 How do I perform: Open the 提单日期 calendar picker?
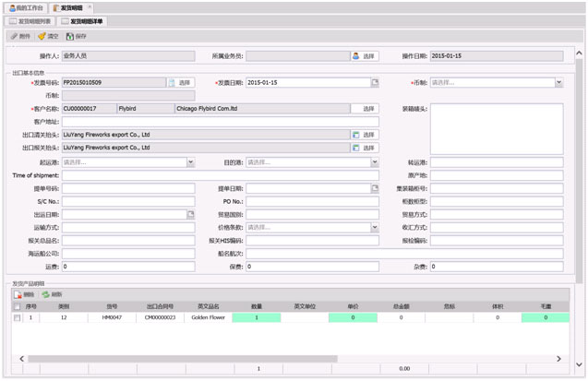coord(375,188)
